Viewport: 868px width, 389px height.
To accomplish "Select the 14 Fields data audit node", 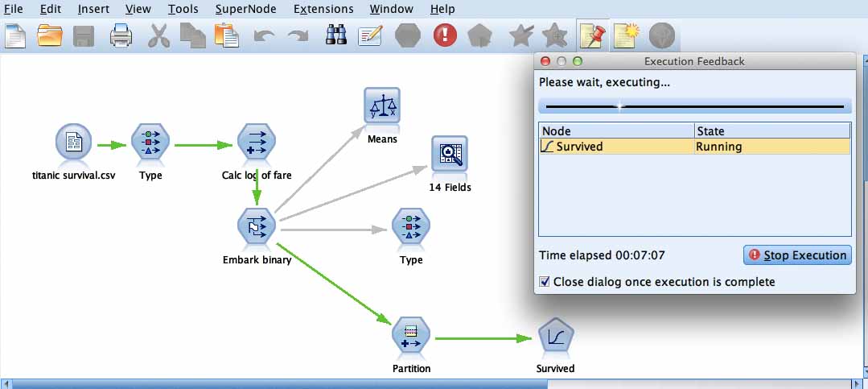I will [x=450, y=155].
